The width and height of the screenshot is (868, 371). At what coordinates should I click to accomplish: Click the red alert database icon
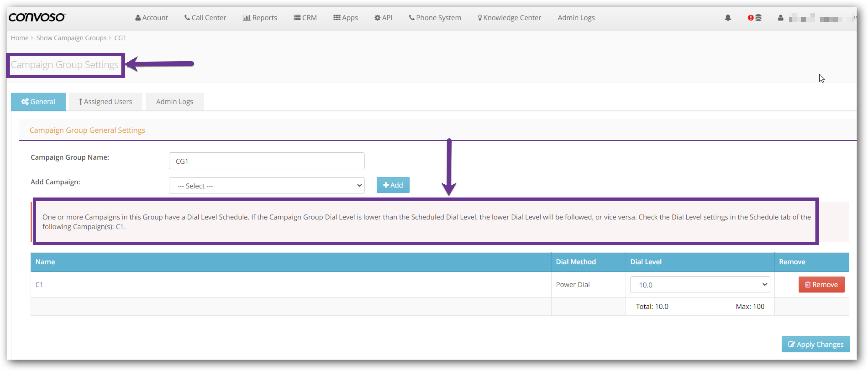tap(755, 18)
